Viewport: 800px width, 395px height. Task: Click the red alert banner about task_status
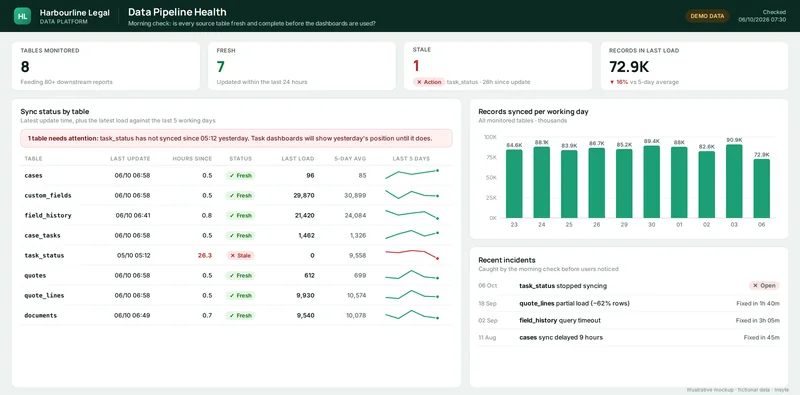236,138
